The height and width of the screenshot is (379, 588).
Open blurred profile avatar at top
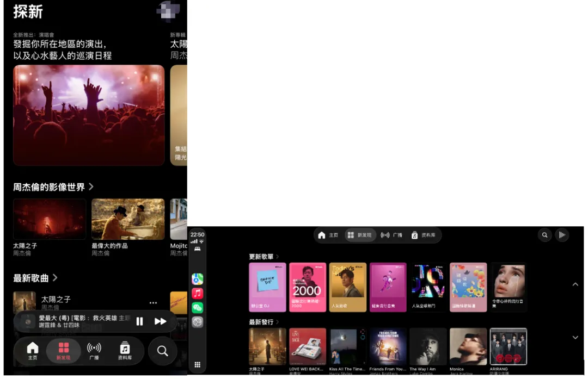(x=168, y=10)
